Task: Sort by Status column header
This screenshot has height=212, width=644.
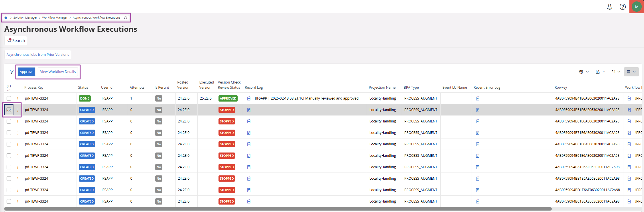Action: [83, 88]
